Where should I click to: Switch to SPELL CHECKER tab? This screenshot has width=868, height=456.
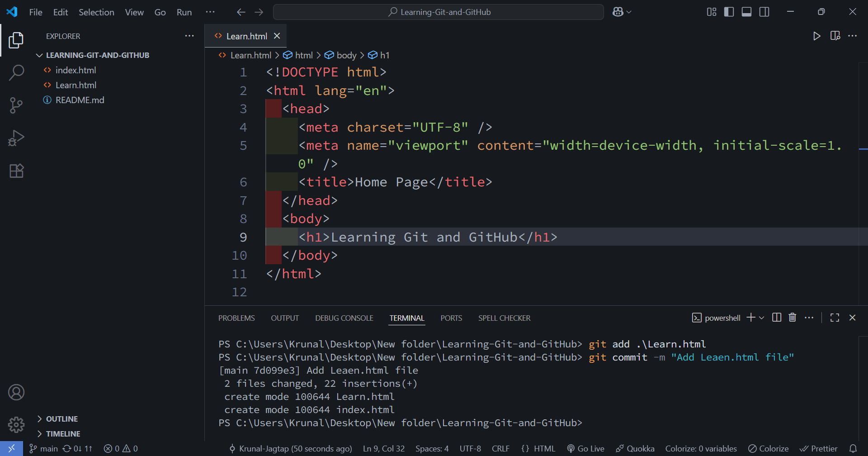[x=505, y=318]
